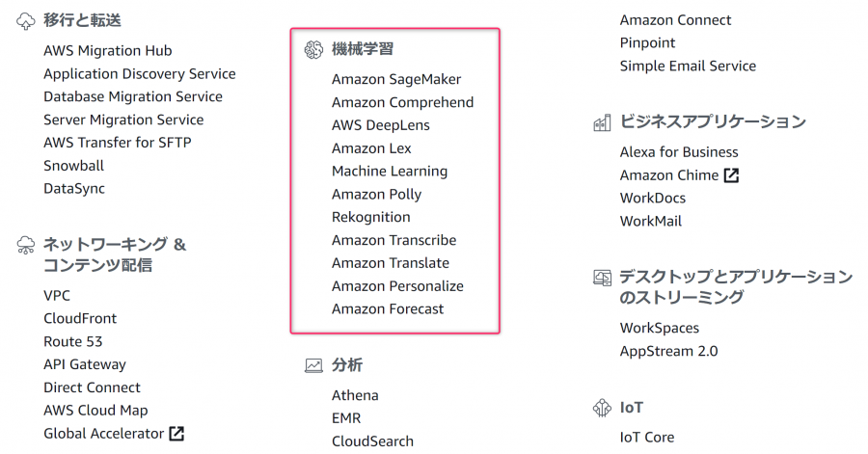Click the external link icon next to Global Accelerator

(176, 434)
